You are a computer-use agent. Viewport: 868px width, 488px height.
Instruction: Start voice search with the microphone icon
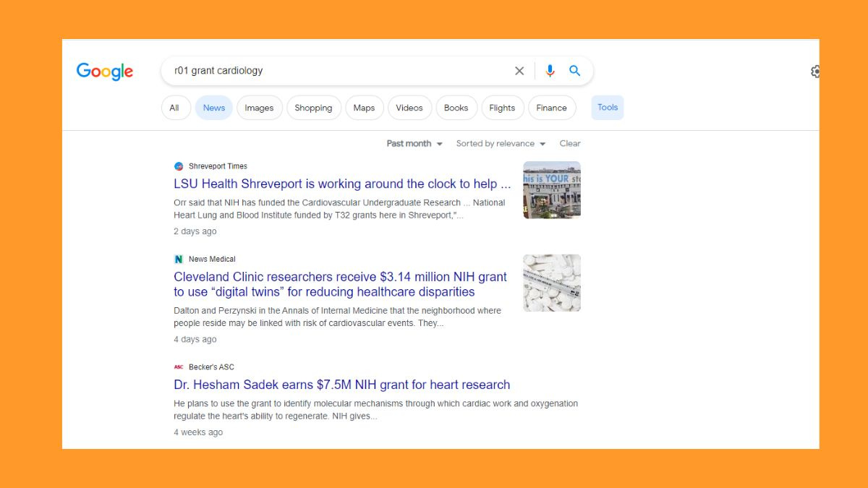point(550,71)
